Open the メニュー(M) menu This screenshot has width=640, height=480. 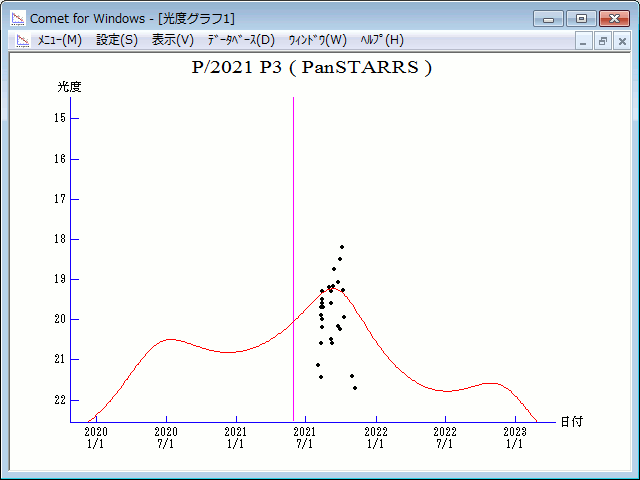60,40
